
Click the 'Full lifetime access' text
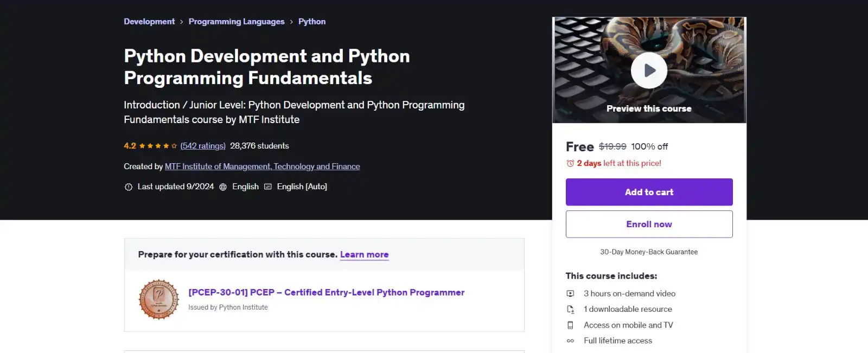point(618,341)
